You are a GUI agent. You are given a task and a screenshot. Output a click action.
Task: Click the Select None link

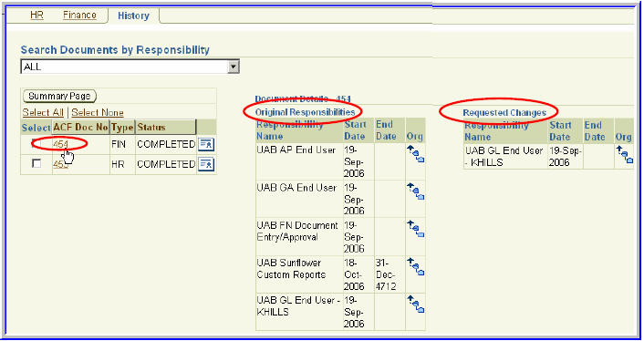(x=98, y=112)
